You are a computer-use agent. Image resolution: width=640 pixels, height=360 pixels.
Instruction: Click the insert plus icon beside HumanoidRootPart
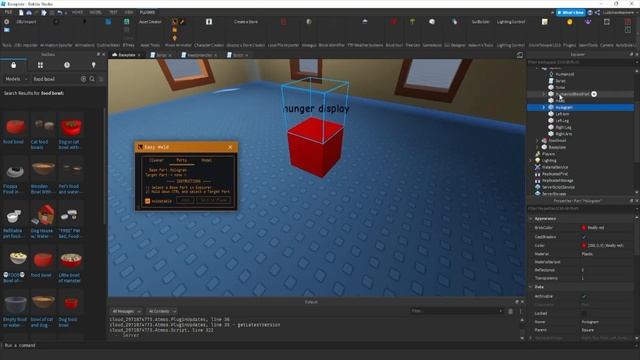(x=594, y=94)
